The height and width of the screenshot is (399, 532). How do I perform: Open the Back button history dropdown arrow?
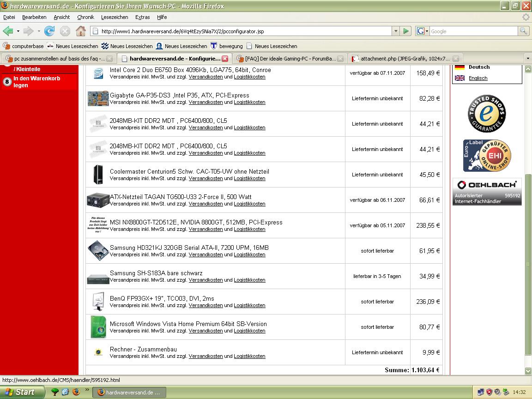click(18, 31)
